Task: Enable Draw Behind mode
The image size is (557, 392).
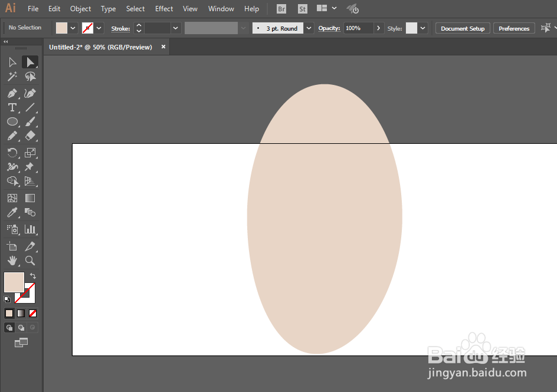Action: click(21, 327)
